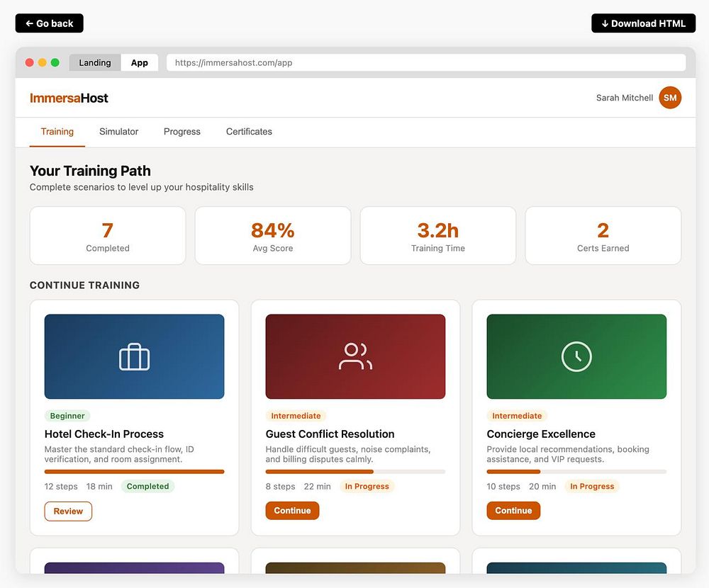
Task: Click the Beginner badge on Hotel Check-In
Action: (67, 416)
